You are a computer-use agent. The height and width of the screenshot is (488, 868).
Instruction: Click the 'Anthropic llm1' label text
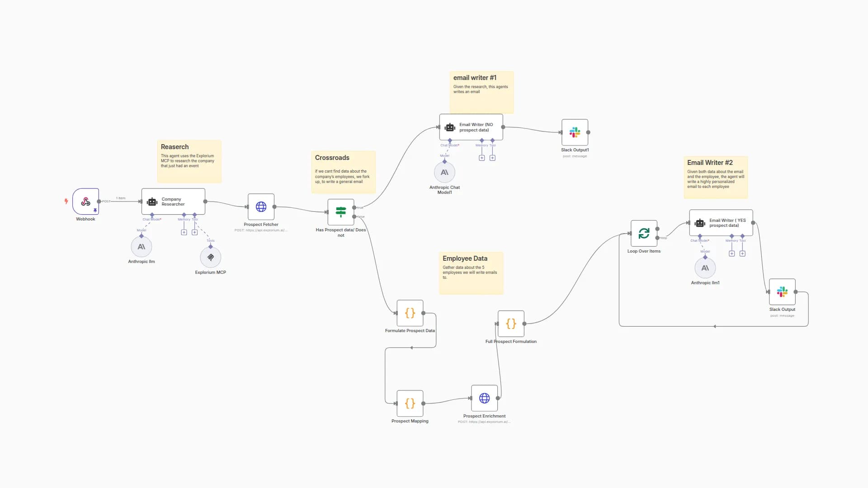coord(705,283)
